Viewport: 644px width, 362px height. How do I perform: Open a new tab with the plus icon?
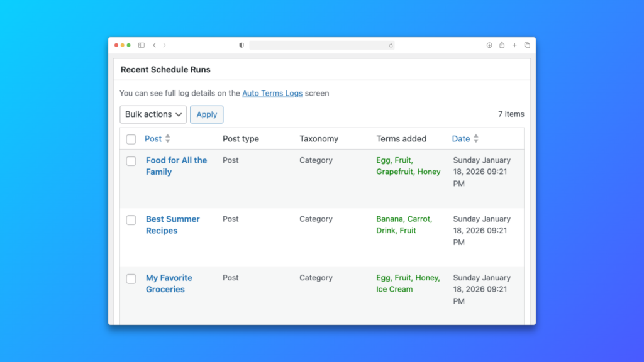click(x=514, y=45)
